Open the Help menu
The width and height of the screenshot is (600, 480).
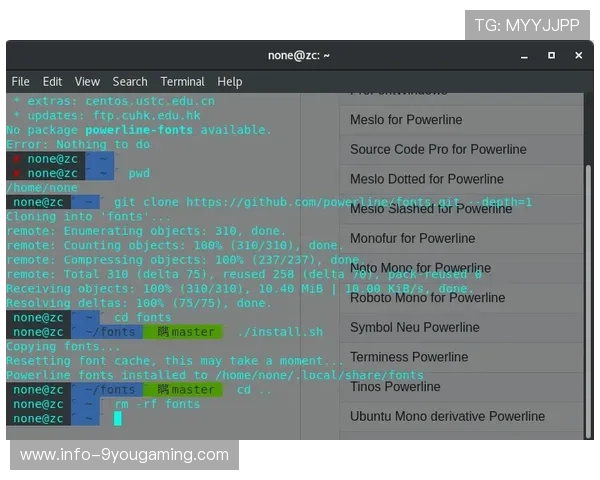click(x=230, y=81)
